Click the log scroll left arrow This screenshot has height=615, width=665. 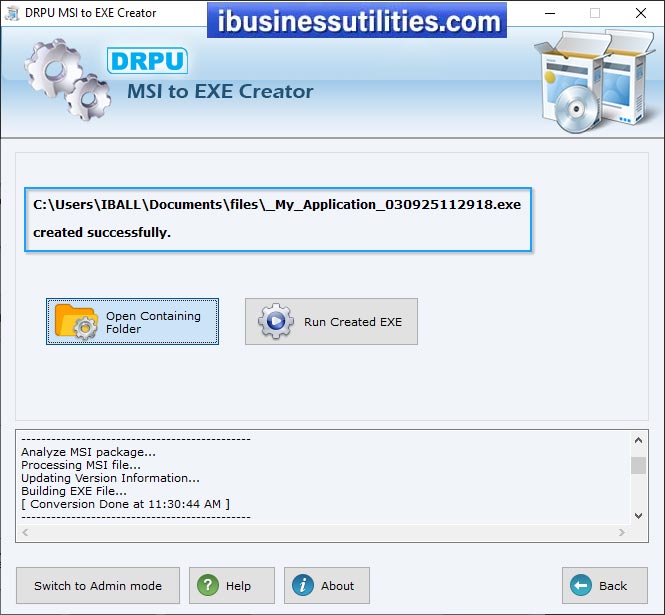pos(25,532)
